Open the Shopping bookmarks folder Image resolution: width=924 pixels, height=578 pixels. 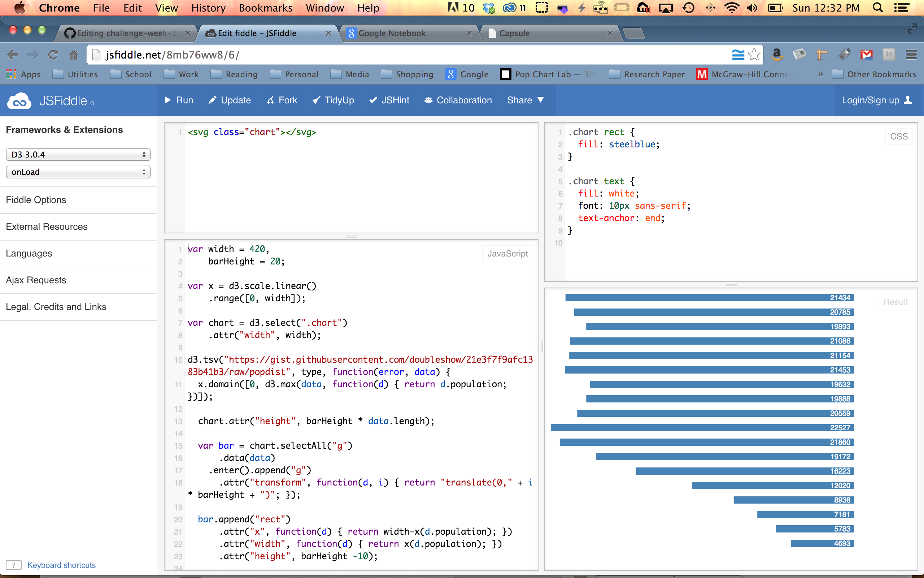(407, 74)
